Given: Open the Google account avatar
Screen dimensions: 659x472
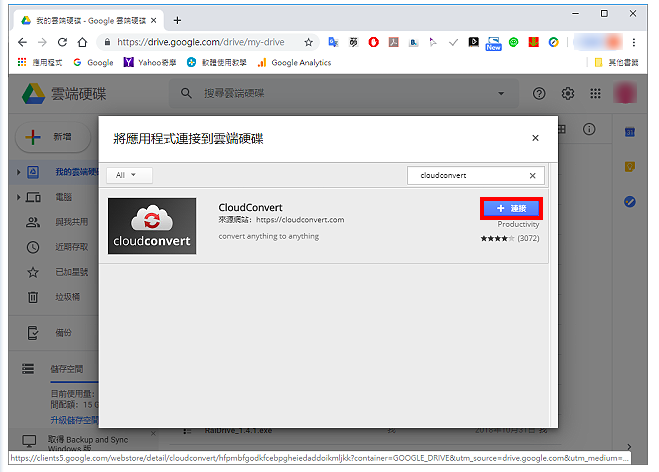Looking at the screenshot, I should coord(625,93).
